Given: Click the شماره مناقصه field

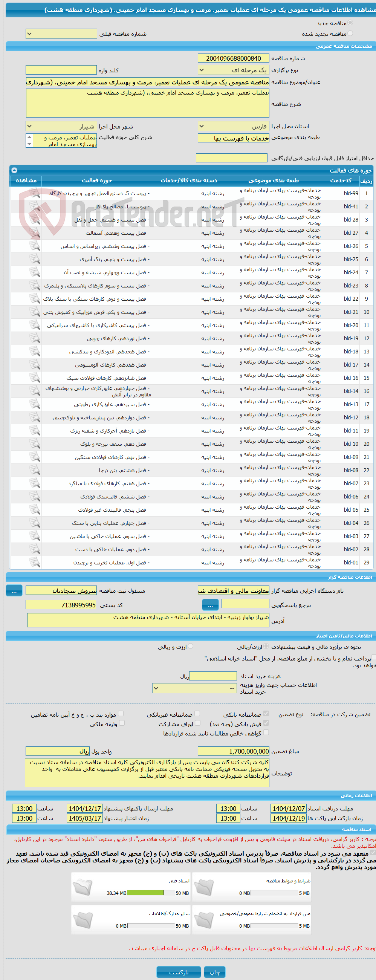Looking at the screenshot, I should pyautogui.click(x=233, y=58).
